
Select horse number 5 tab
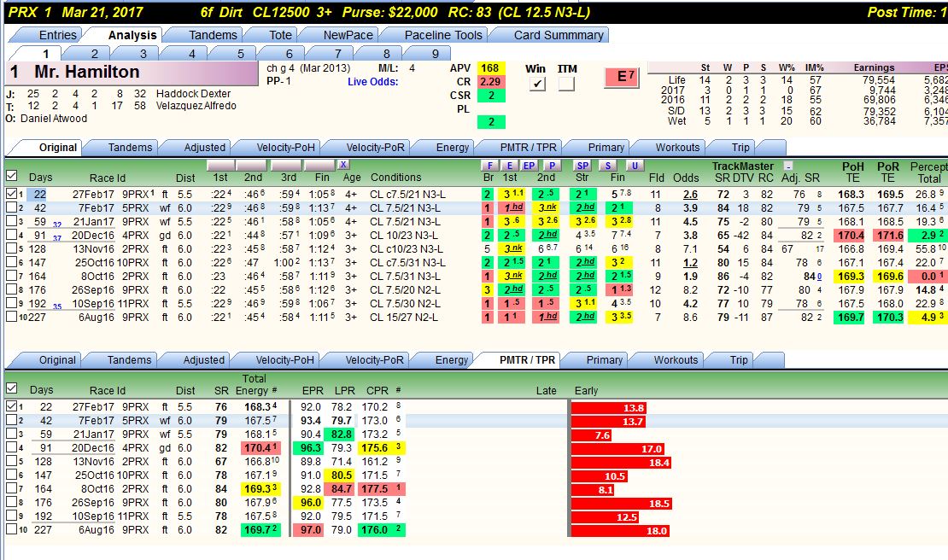pos(241,54)
